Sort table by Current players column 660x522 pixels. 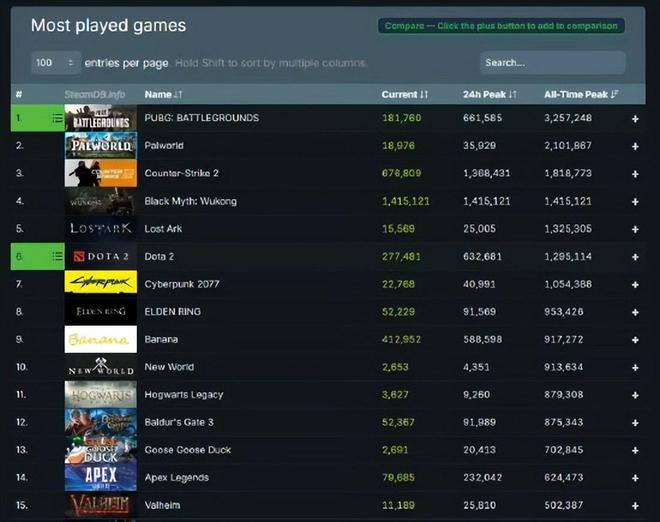point(405,94)
